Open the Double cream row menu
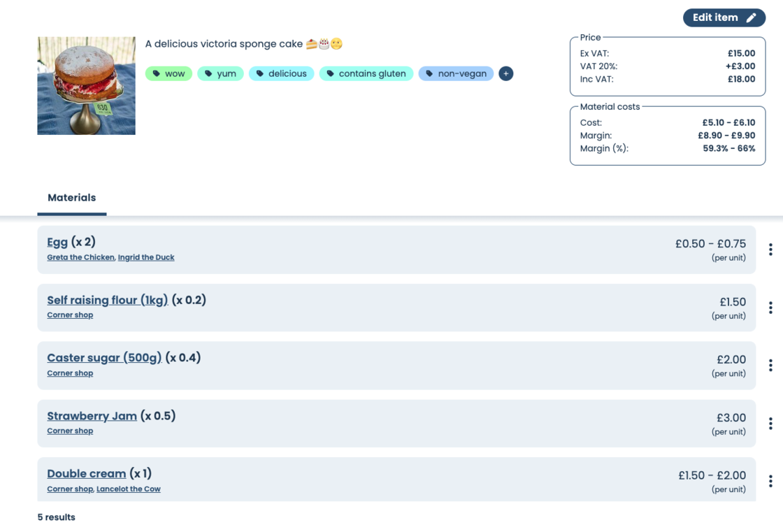 point(770,481)
